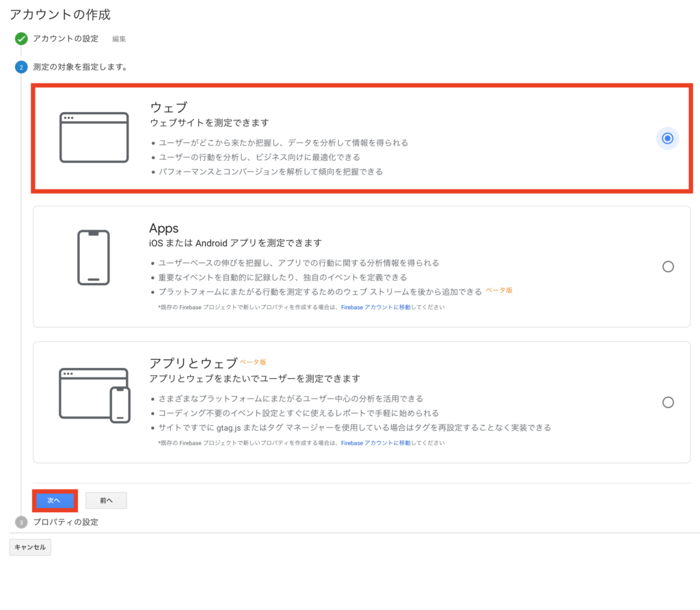The width and height of the screenshot is (700, 610).
Task: Click the gray step 3 circle icon
Action: point(21,522)
